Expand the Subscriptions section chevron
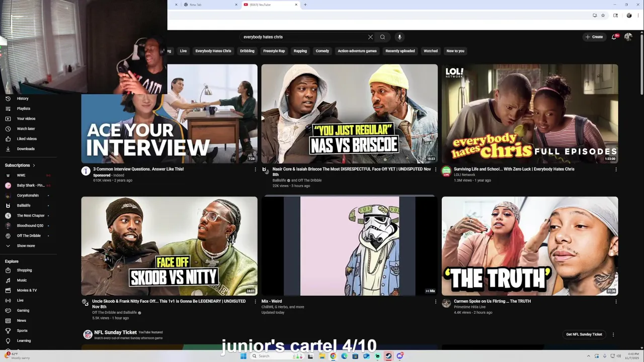Image resolution: width=644 pixels, height=362 pixels. tap(34, 165)
